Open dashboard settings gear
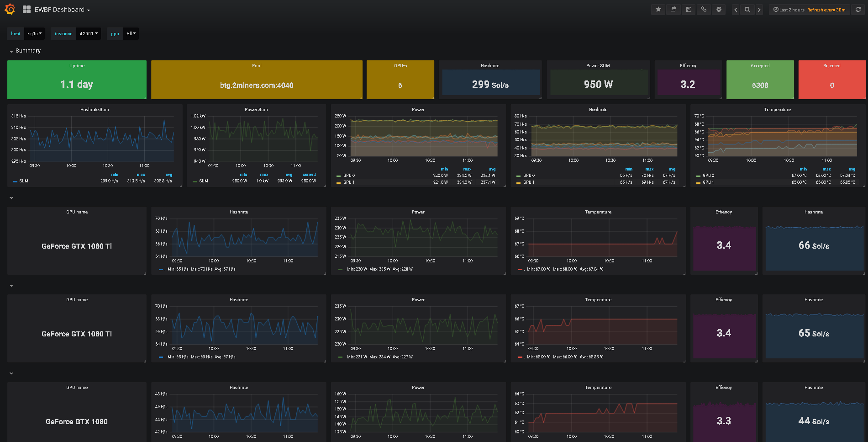 [719, 10]
